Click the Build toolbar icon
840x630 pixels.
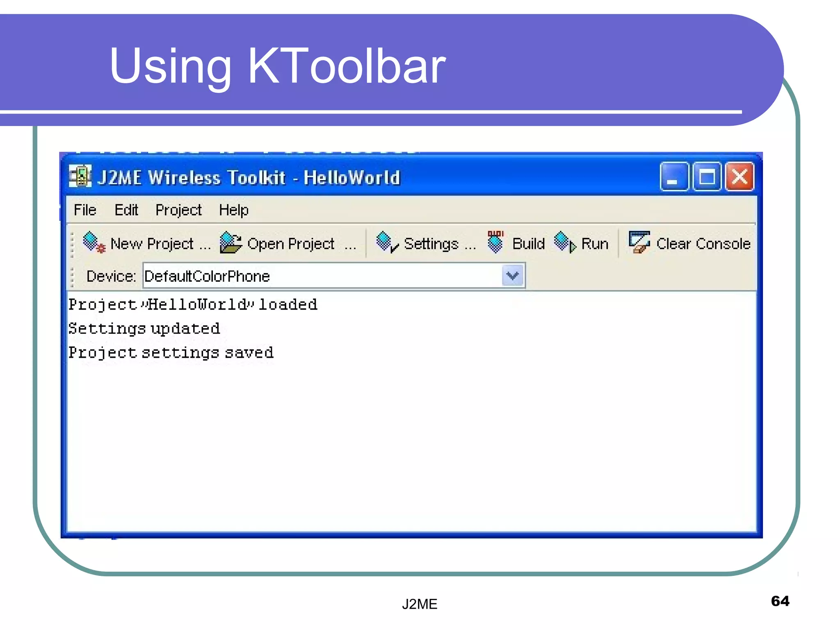pyautogui.click(x=495, y=242)
